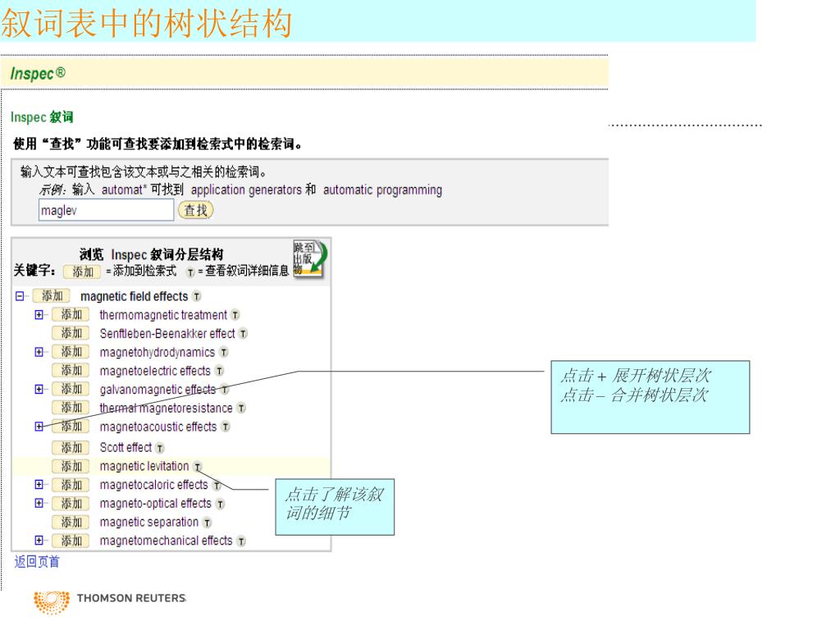View T details for magnetoelectric effects

point(219,371)
